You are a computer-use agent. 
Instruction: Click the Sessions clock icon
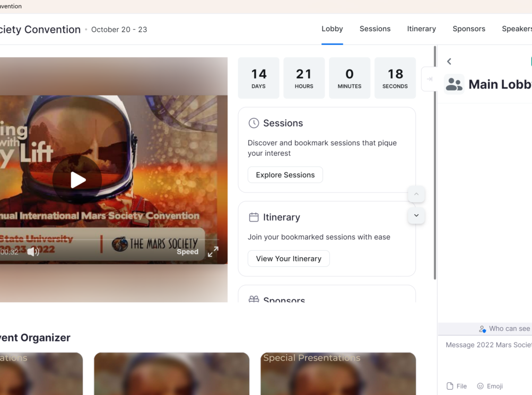pyautogui.click(x=254, y=123)
